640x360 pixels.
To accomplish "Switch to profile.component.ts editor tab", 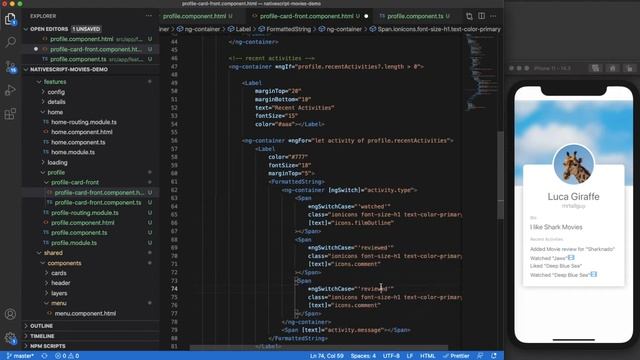I will coord(415,16).
